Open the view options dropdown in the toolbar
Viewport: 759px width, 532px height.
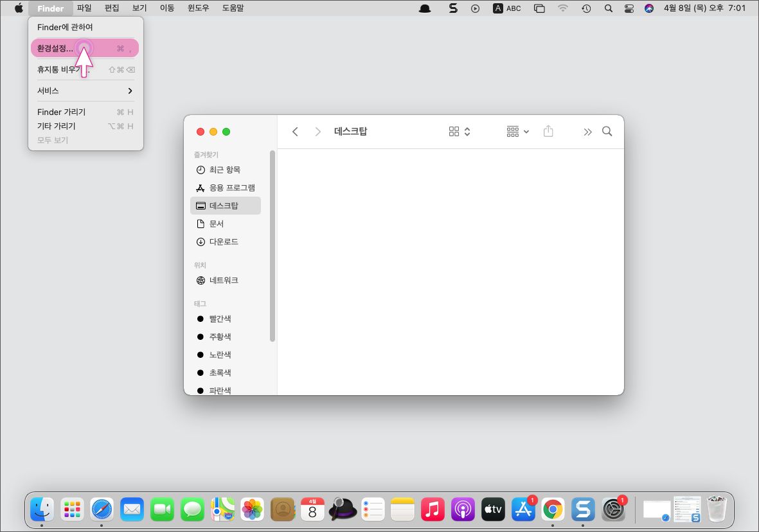[x=459, y=131]
